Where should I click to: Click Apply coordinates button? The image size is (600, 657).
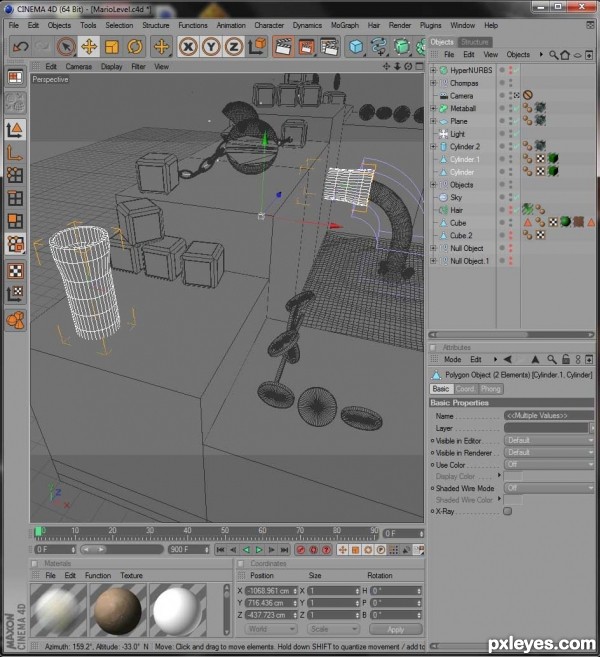[x=396, y=629]
